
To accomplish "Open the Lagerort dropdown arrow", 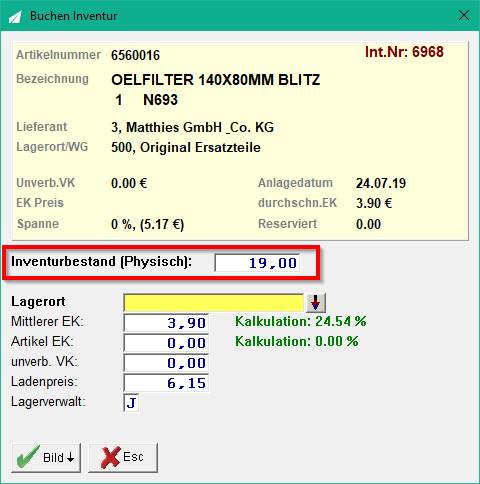I will click(x=316, y=303).
